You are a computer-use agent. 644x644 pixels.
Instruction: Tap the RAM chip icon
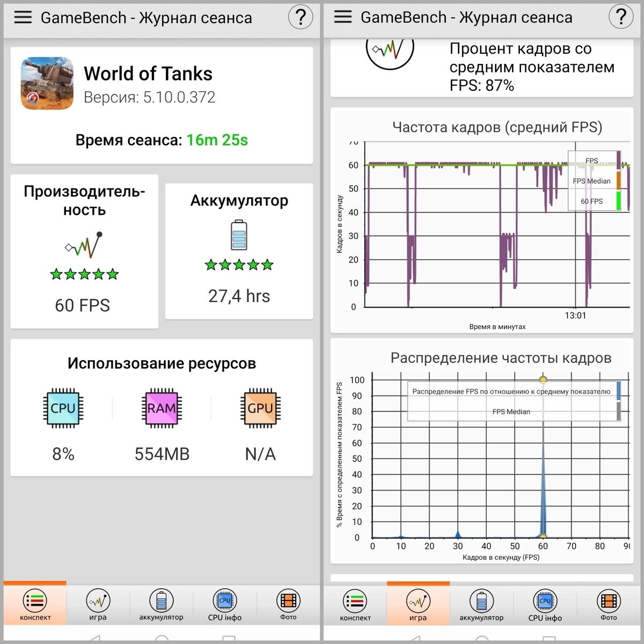pyautogui.click(x=162, y=408)
